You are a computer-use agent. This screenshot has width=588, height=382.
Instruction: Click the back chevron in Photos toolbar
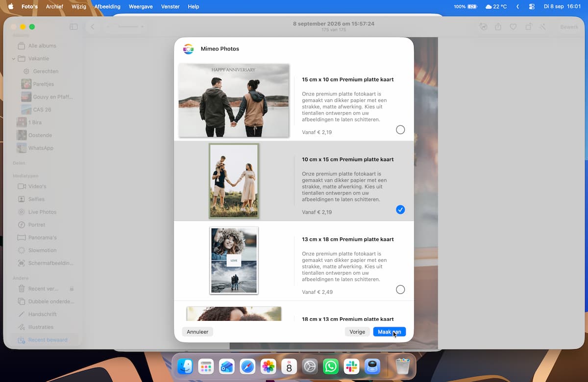tap(92, 27)
